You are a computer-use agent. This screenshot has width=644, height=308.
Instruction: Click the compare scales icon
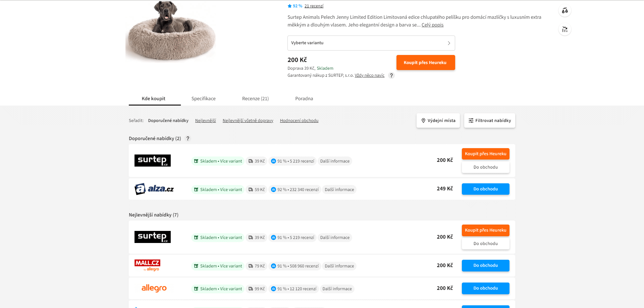[565, 11]
